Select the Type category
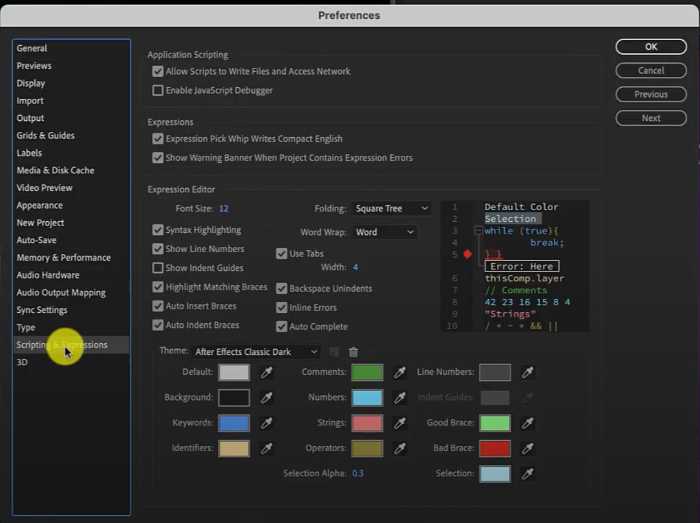The height and width of the screenshot is (523, 700). (x=26, y=328)
